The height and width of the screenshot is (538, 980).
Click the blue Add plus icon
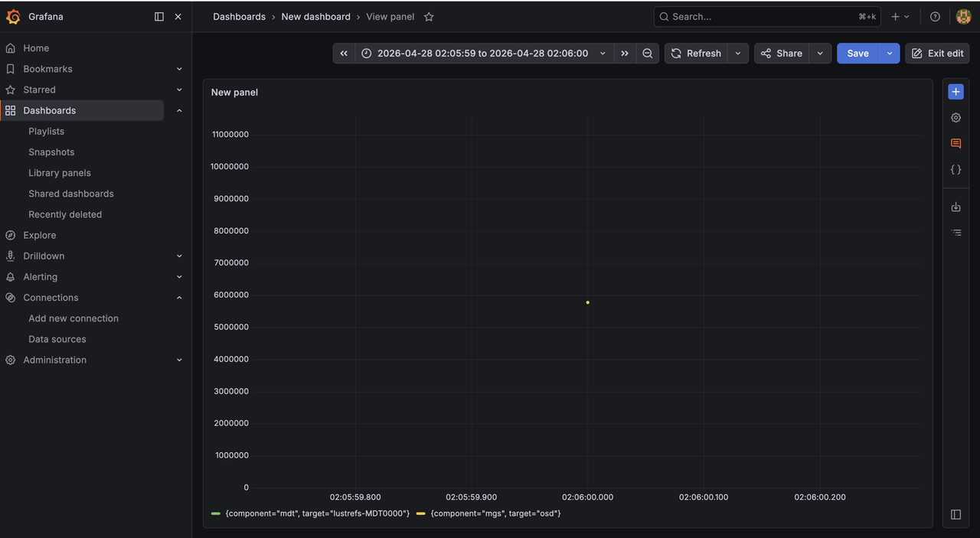[955, 92]
